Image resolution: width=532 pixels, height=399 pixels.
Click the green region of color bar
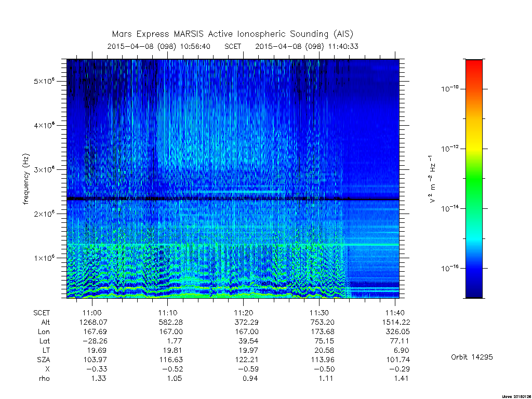[x=474, y=183]
